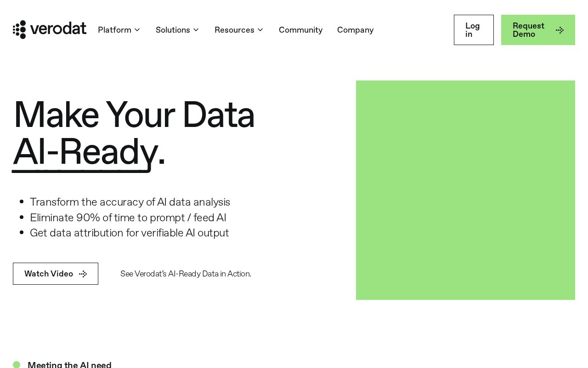The width and height of the screenshot is (588, 368).
Task: Go to the Community page
Action: pyautogui.click(x=300, y=30)
